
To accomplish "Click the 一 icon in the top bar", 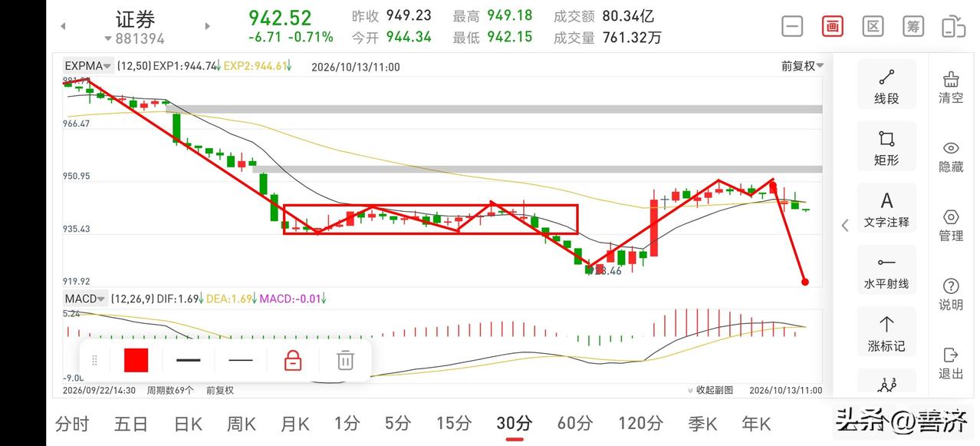I will 792,26.
